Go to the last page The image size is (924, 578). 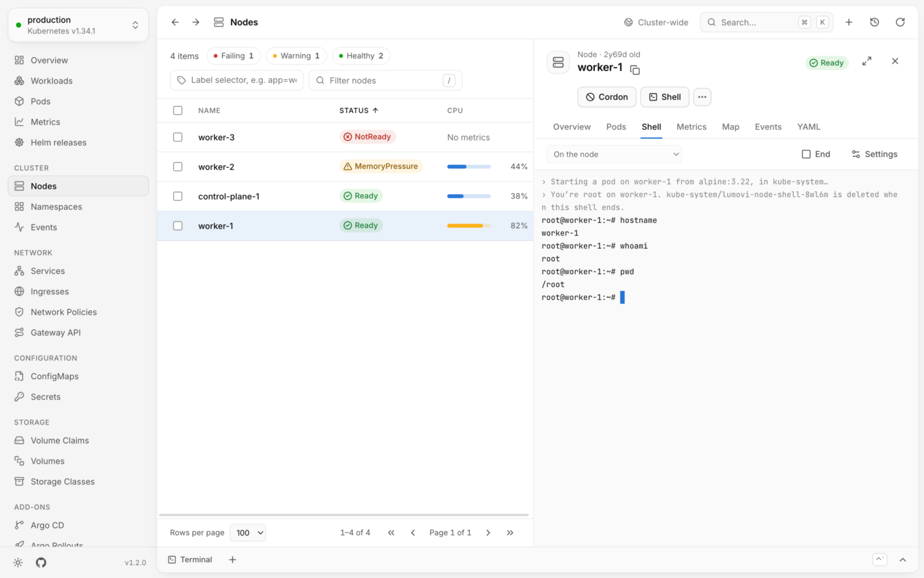point(510,533)
